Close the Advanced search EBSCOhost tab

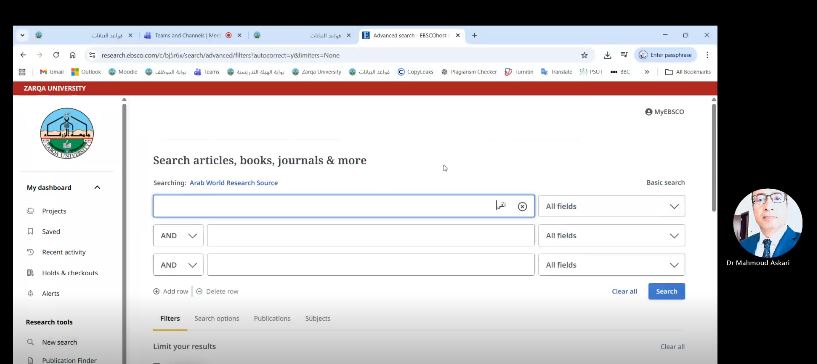coord(457,35)
